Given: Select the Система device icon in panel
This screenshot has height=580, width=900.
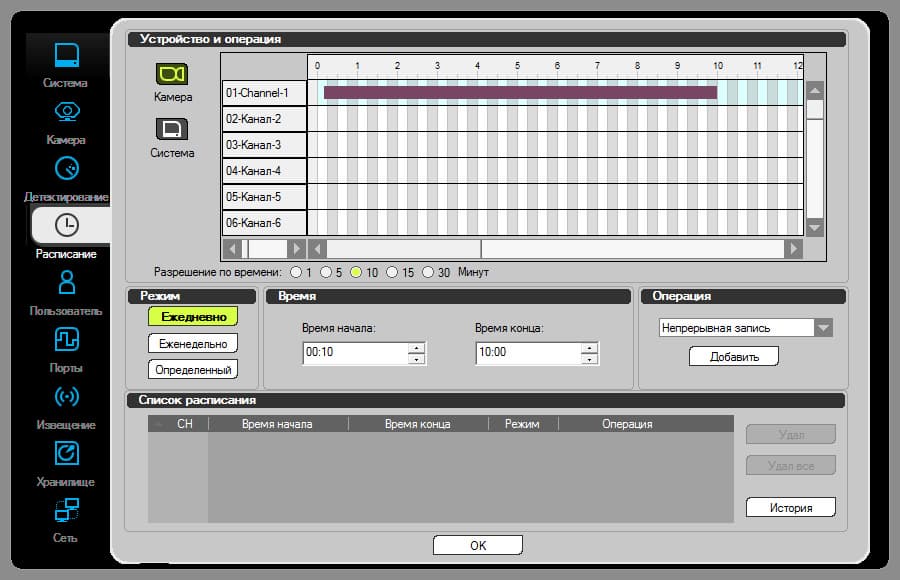Looking at the screenshot, I should [172, 129].
